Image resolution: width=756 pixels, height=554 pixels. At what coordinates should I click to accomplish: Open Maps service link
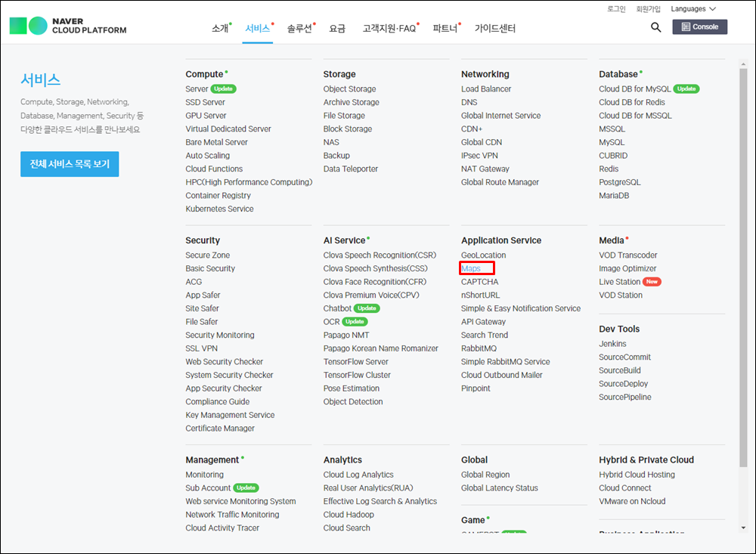click(470, 268)
